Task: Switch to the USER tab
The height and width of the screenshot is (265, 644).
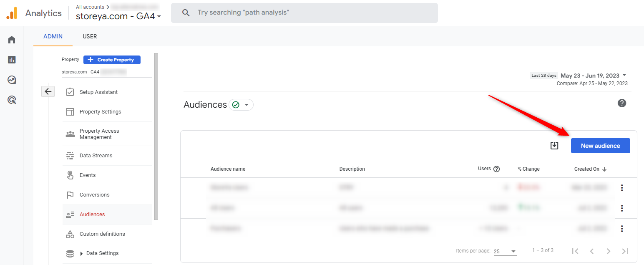Action: [90, 36]
